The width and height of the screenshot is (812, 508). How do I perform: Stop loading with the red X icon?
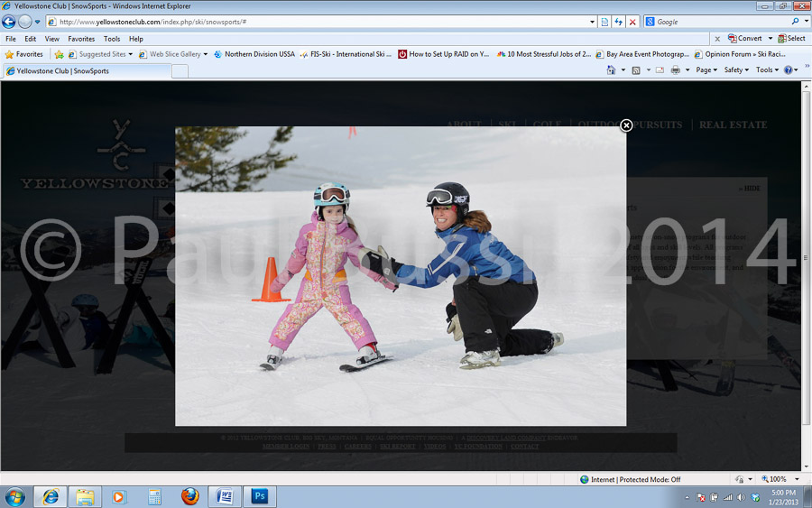coord(632,22)
